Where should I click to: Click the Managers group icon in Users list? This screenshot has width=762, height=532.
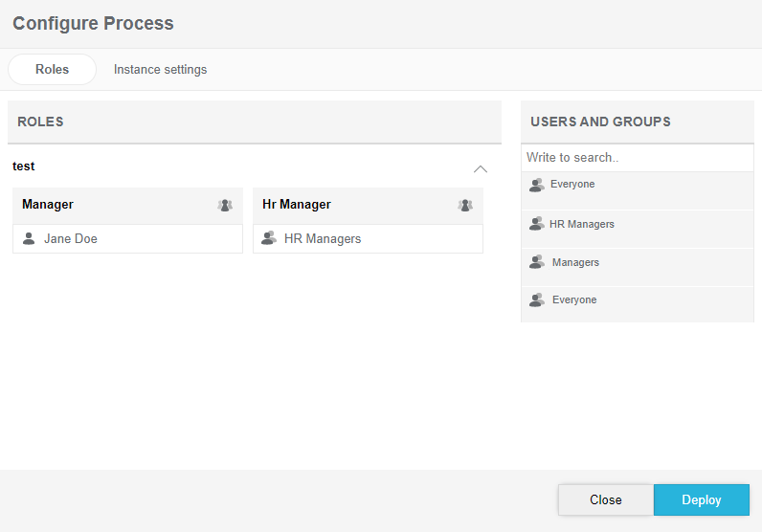pos(537,262)
